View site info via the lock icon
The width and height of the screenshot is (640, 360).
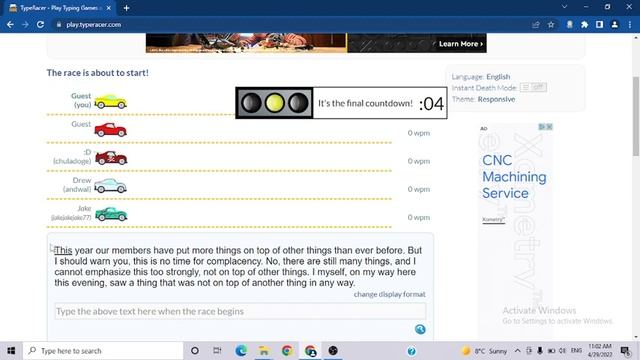point(59,24)
